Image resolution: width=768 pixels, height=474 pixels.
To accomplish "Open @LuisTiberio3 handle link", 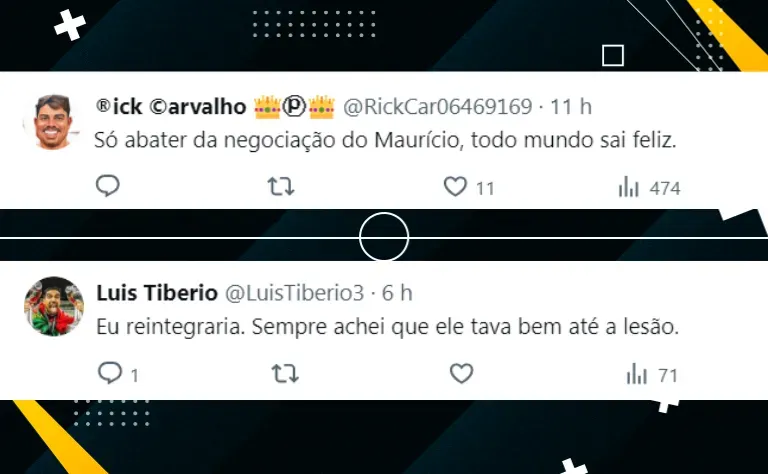I will point(294,293).
